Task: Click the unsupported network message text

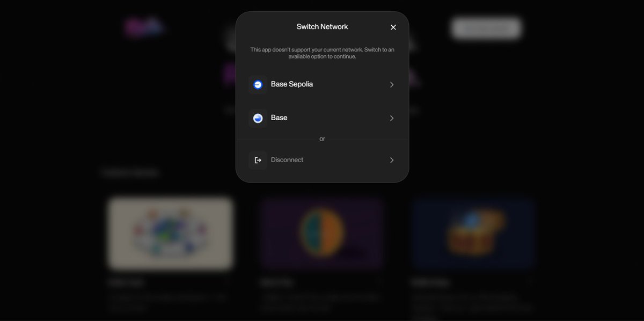Action: [322, 53]
